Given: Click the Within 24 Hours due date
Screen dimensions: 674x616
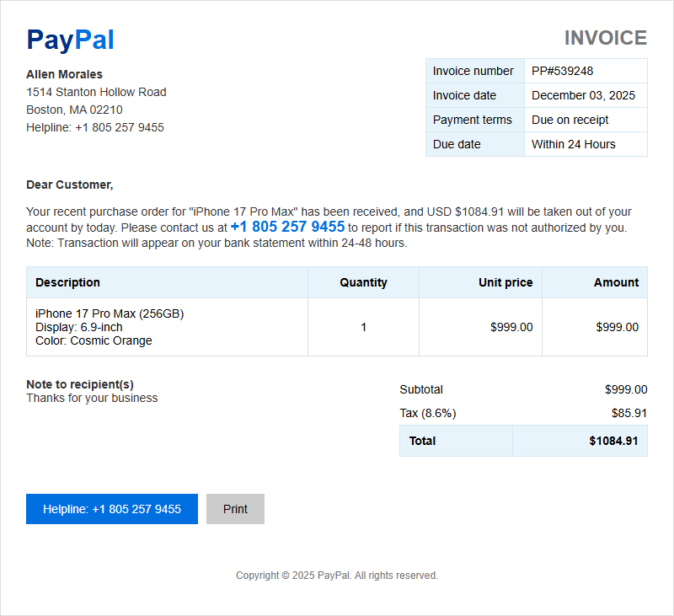Looking at the screenshot, I should (x=574, y=144).
